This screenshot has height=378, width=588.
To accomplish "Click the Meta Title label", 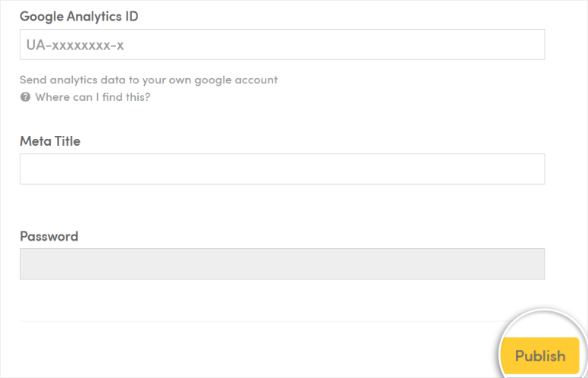I will pos(50,141).
